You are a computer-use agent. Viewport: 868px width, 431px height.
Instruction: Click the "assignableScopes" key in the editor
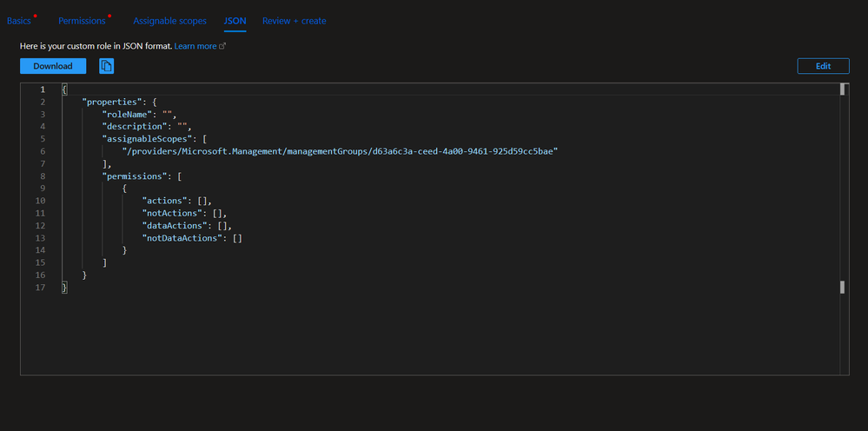(148, 138)
